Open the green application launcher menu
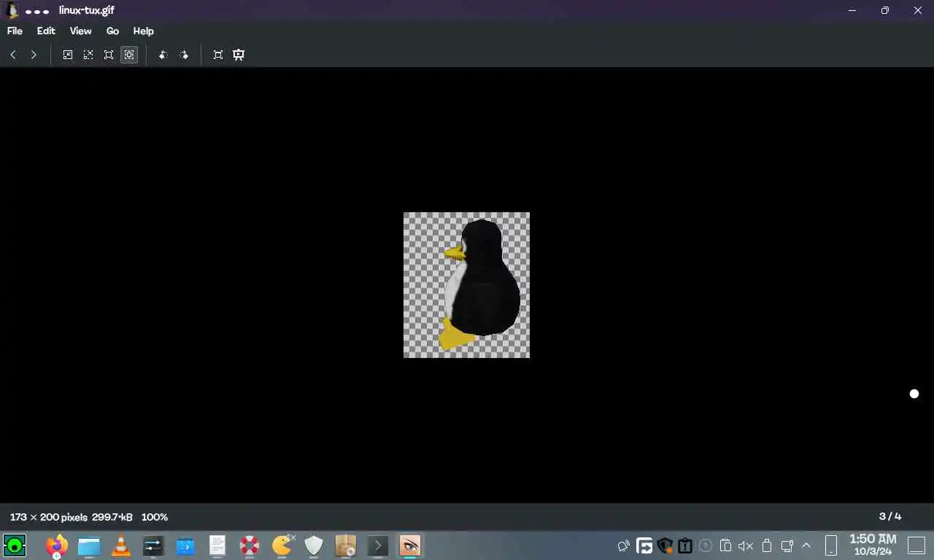The height and width of the screenshot is (560, 934). point(15,545)
